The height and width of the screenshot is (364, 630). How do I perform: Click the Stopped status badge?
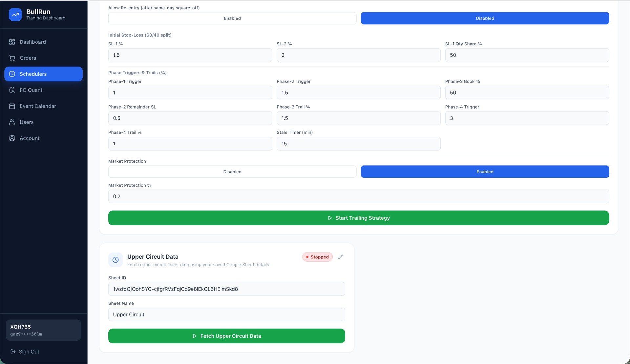point(317,257)
